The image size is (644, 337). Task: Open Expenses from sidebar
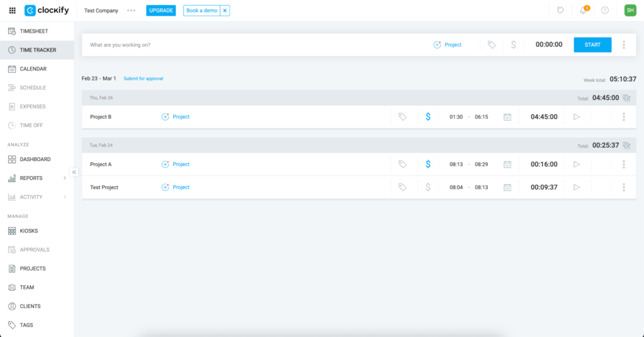coord(37,107)
